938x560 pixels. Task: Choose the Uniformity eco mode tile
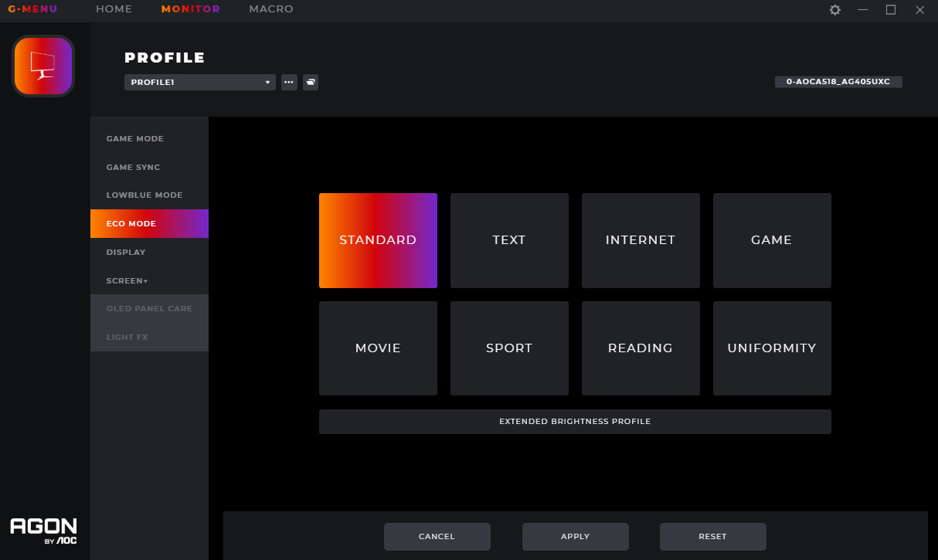click(x=771, y=348)
